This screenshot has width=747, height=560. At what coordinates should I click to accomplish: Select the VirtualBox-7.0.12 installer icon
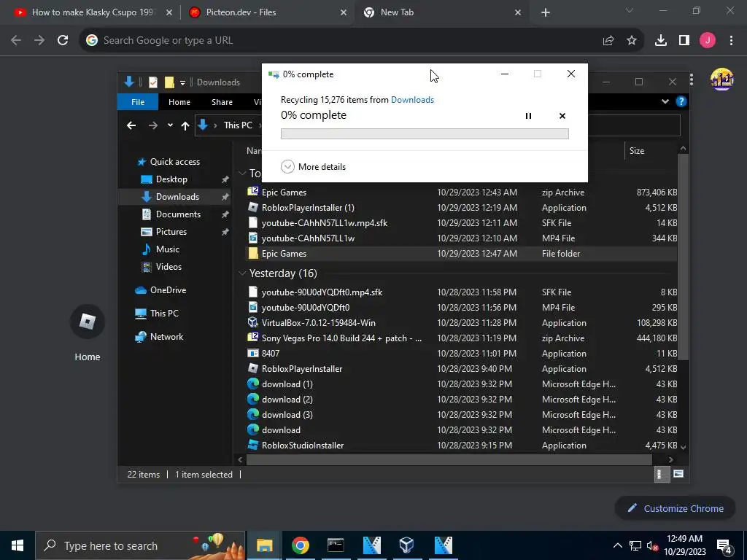pos(253,322)
